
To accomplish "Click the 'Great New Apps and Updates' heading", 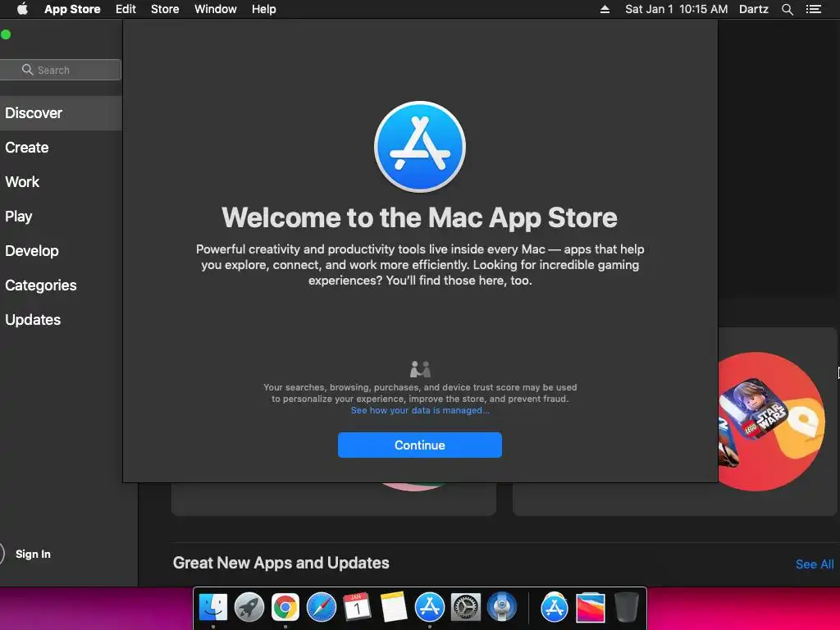I will (x=281, y=563).
